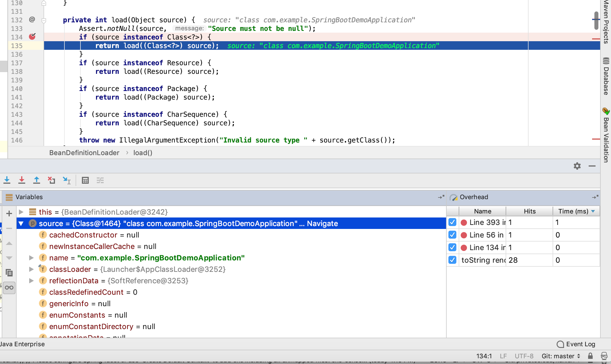Click the Step Out icon
This screenshot has height=364, width=611.
[x=37, y=180]
